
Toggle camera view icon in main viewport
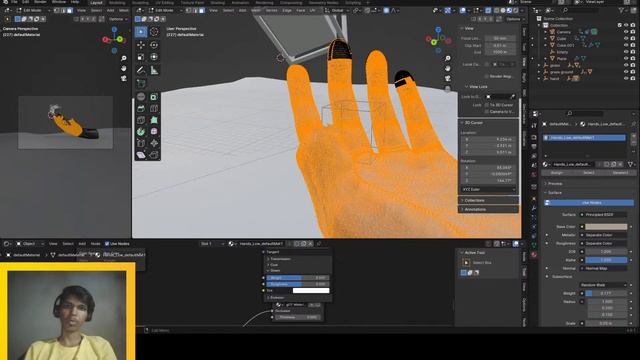[x=448, y=78]
